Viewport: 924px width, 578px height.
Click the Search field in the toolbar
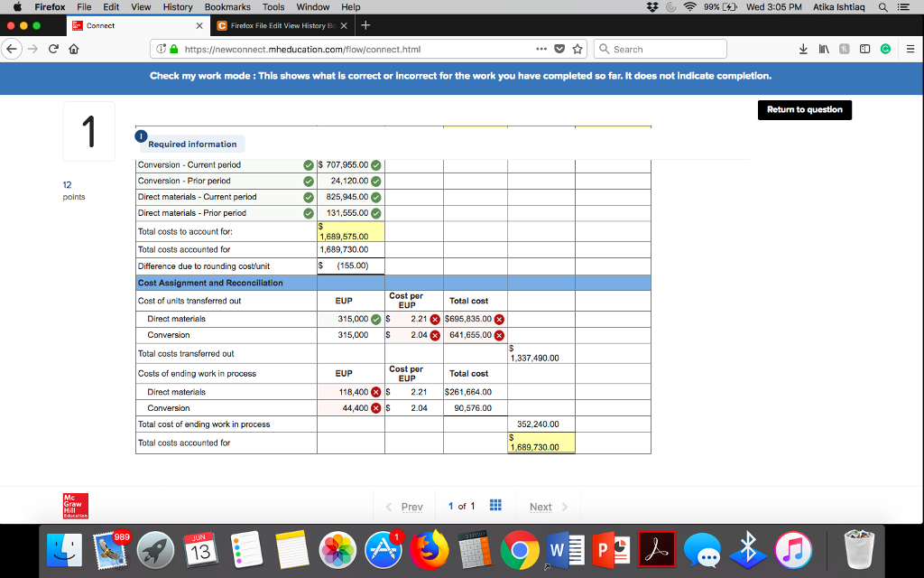663,48
